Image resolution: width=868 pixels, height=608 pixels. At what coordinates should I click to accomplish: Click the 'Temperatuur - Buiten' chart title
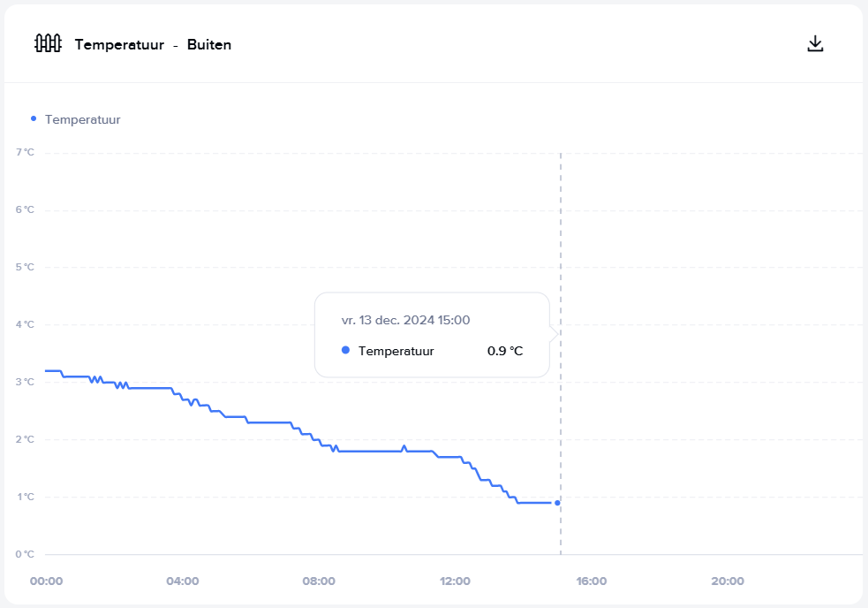point(153,45)
